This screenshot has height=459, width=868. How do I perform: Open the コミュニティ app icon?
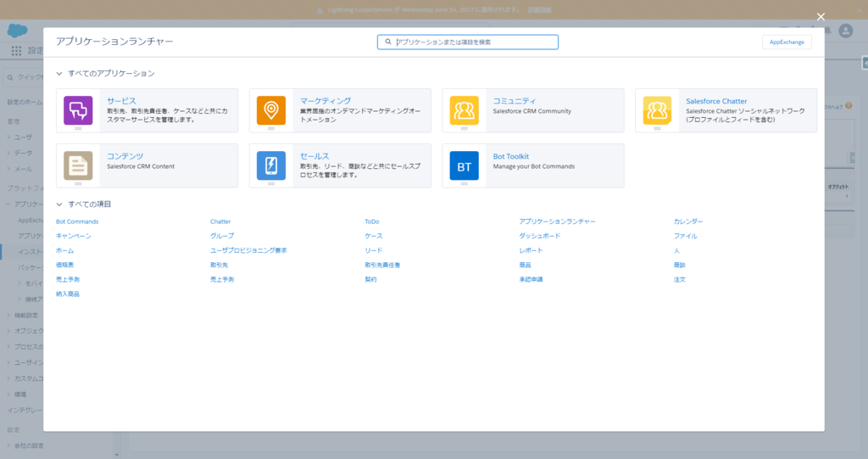point(465,110)
